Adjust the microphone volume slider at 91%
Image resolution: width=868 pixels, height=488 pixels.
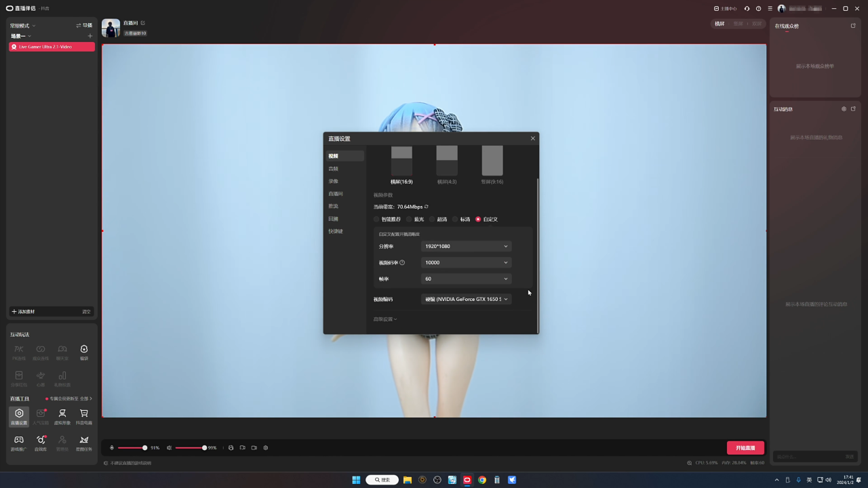point(132,448)
